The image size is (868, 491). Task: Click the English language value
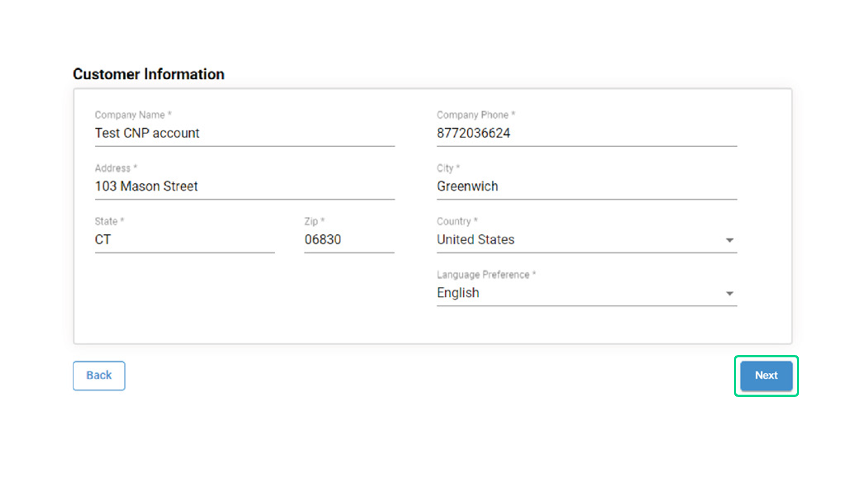click(x=458, y=293)
